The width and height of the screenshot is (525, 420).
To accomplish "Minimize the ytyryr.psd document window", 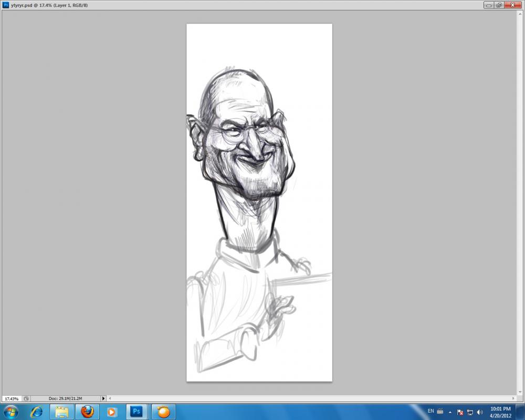I will (x=488, y=5).
